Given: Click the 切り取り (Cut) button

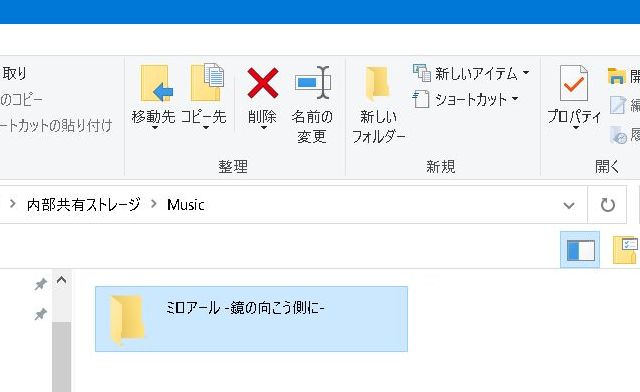Looking at the screenshot, I should point(14,74).
